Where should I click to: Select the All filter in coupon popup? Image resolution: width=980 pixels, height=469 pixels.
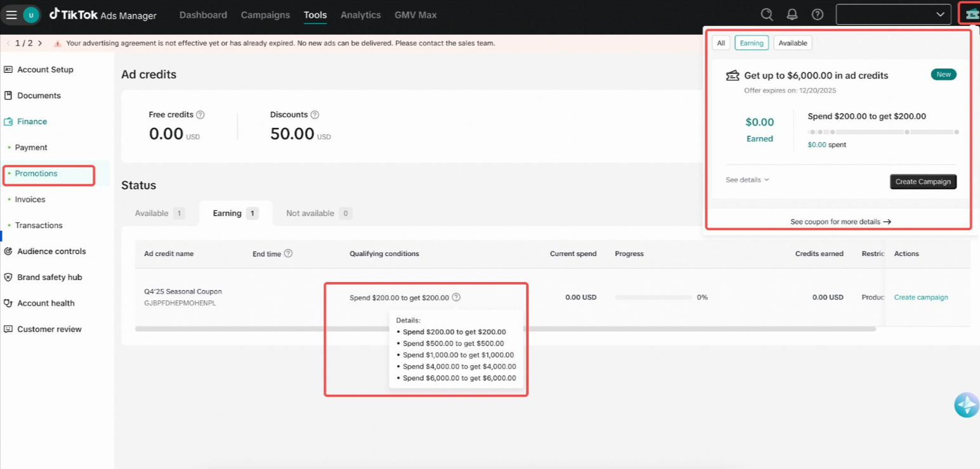721,43
